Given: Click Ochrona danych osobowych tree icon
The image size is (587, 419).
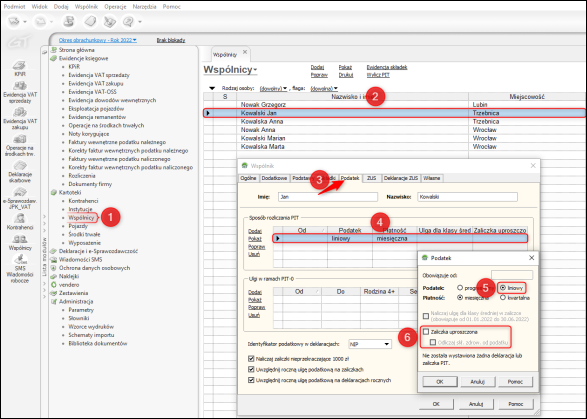Looking at the screenshot, I should [x=54, y=268].
